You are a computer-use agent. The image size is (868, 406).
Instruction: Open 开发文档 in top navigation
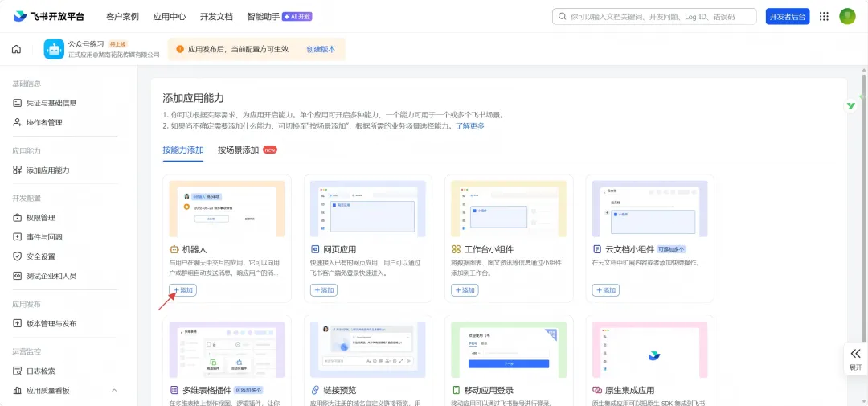[x=216, y=17]
